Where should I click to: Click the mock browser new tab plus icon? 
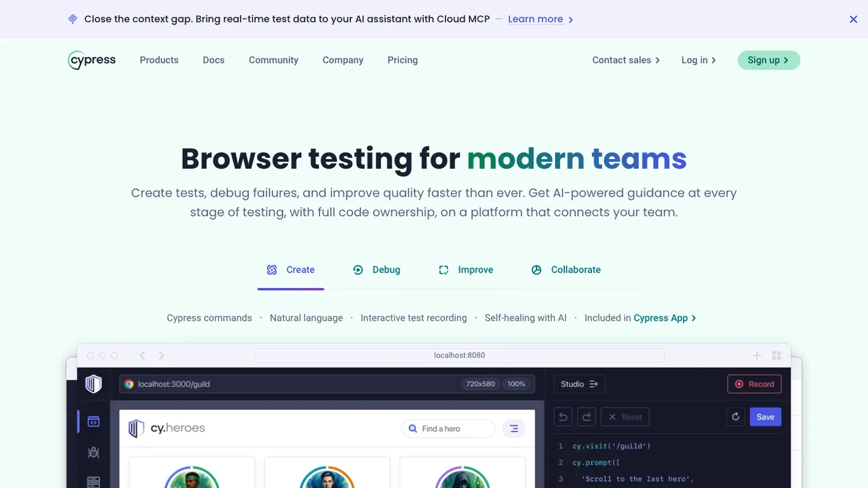click(x=757, y=355)
